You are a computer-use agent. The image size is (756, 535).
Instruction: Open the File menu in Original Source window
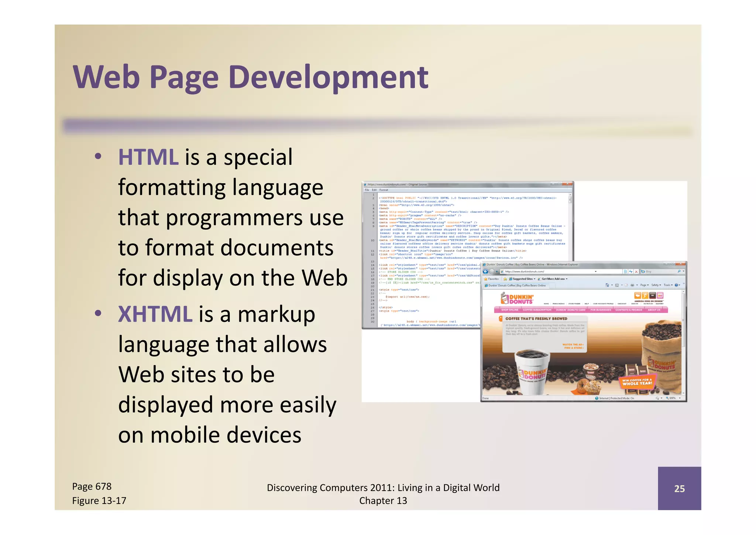(x=367, y=190)
